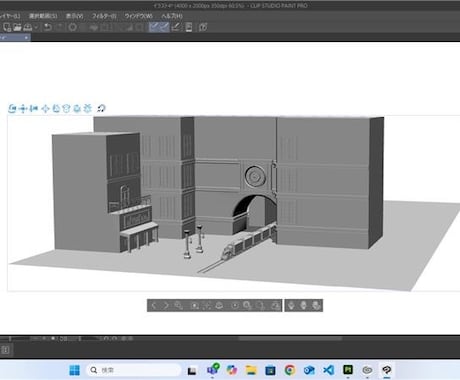Click the Redo arrow icon
The height and width of the screenshot is (380, 460).
coord(60,27)
